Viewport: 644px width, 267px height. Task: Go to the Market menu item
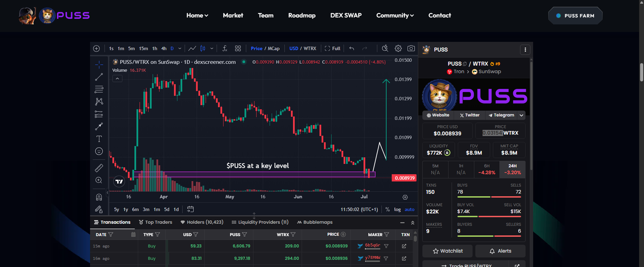(x=233, y=16)
